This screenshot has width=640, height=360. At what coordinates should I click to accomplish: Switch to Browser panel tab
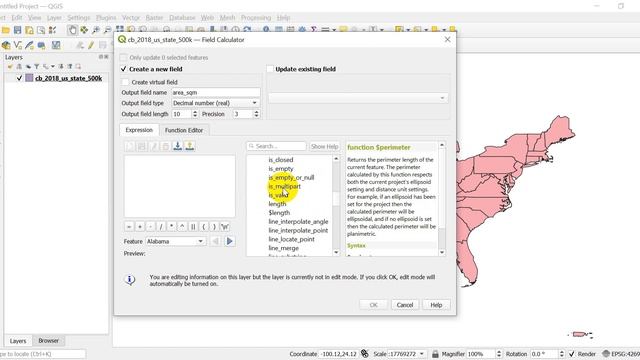click(x=49, y=340)
